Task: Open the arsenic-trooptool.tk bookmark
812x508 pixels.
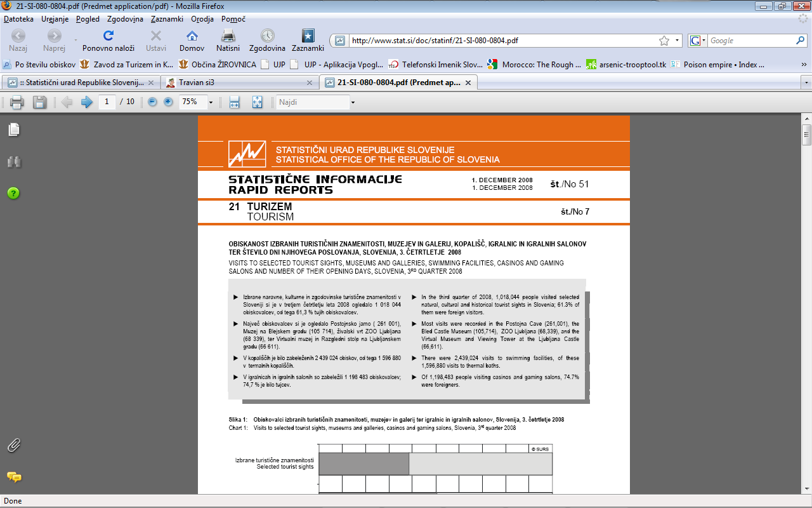Action: (x=627, y=65)
